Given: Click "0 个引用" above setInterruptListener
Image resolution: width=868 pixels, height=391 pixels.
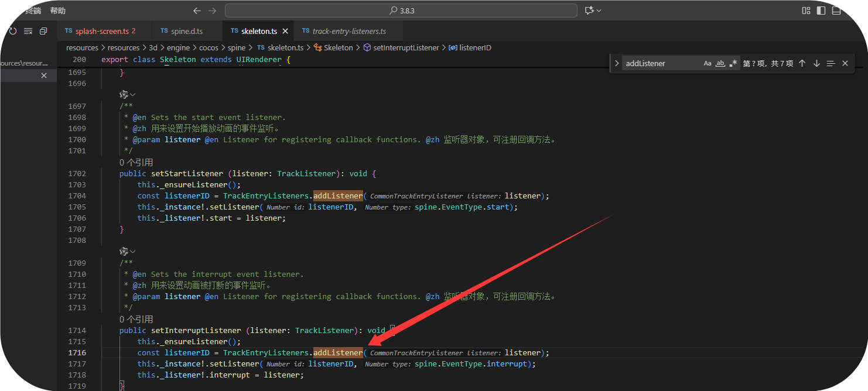Looking at the screenshot, I should [x=136, y=319].
